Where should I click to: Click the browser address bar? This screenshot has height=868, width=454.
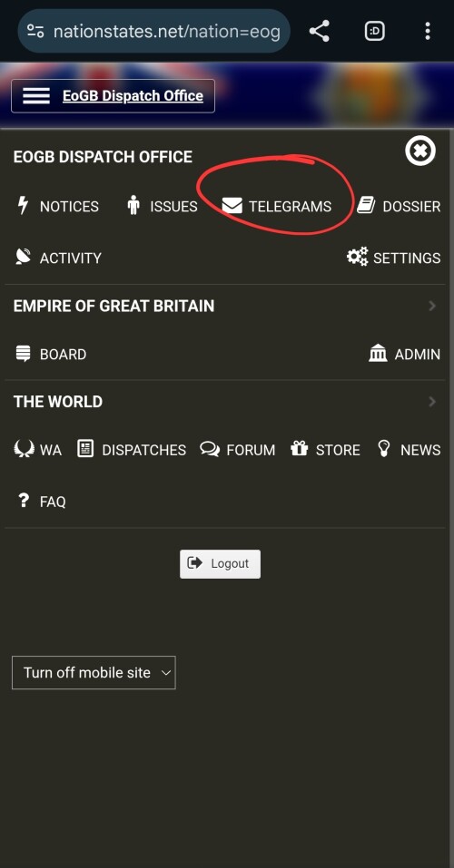[x=154, y=31]
